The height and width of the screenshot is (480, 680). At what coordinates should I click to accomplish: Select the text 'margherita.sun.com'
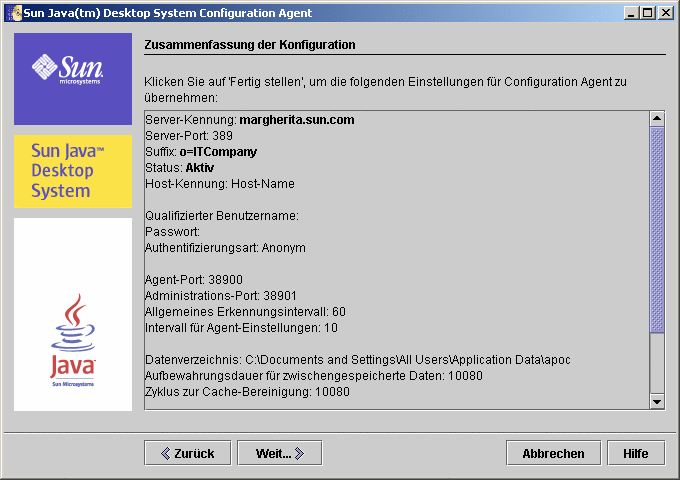(297, 120)
